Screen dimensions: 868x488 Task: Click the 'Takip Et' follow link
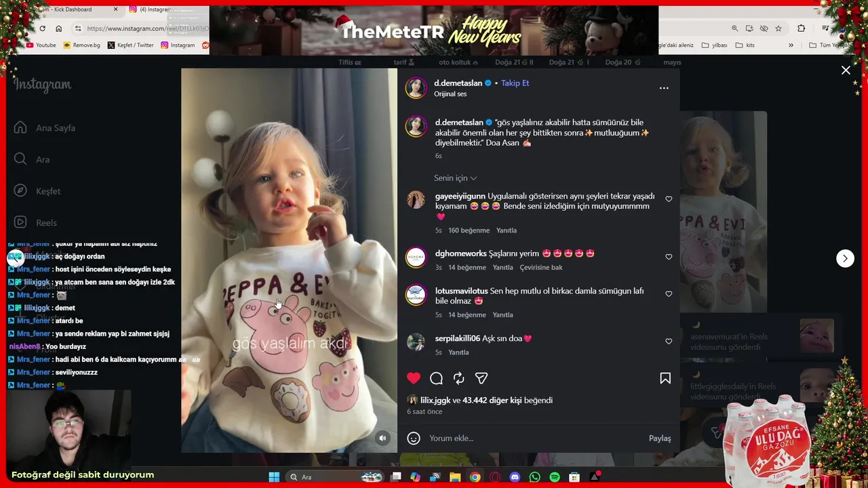click(515, 83)
